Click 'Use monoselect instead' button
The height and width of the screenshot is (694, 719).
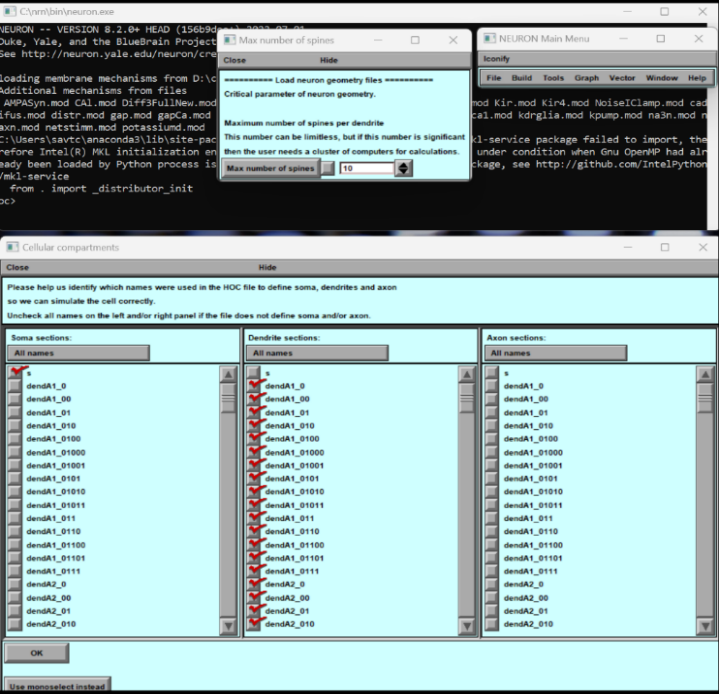(57, 686)
